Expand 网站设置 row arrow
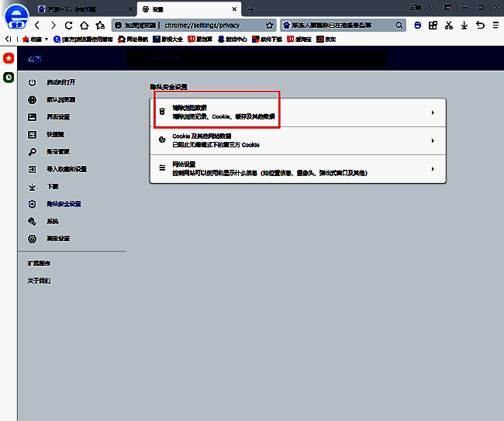Screen dimensions: 504x421 [x=432, y=167]
